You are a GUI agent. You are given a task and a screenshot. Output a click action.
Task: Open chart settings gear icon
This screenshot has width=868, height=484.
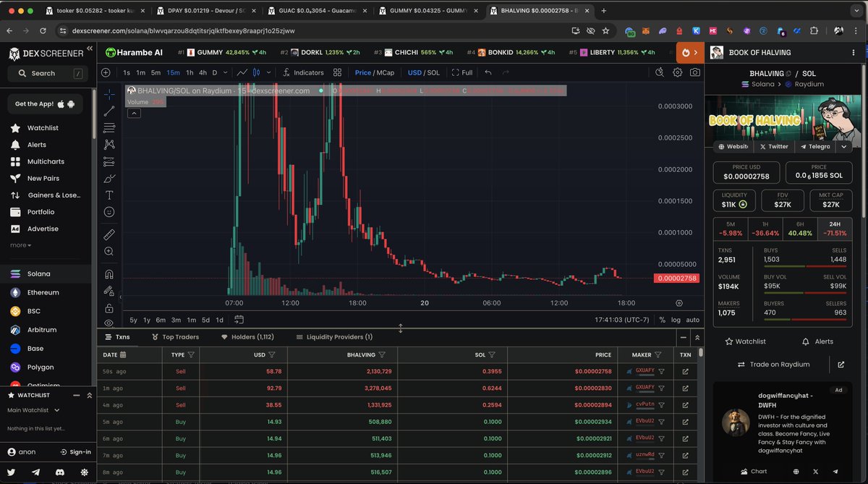pyautogui.click(x=678, y=72)
